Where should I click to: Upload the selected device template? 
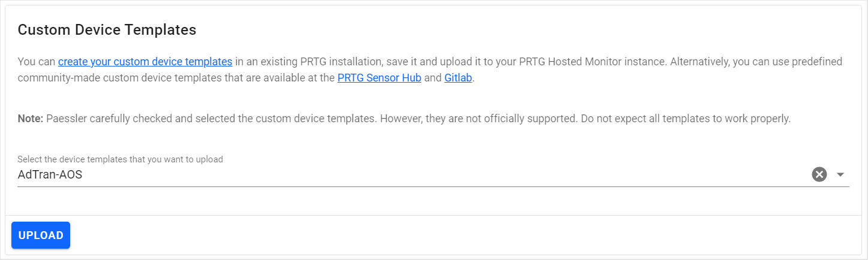pyautogui.click(x=41, y=235)
